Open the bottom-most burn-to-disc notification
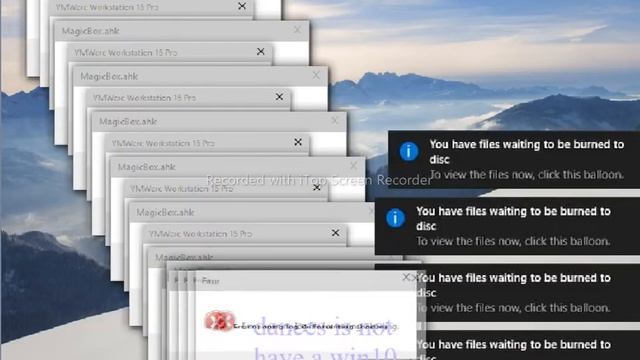Screen dimensions: 640x360 pos(528,345)
